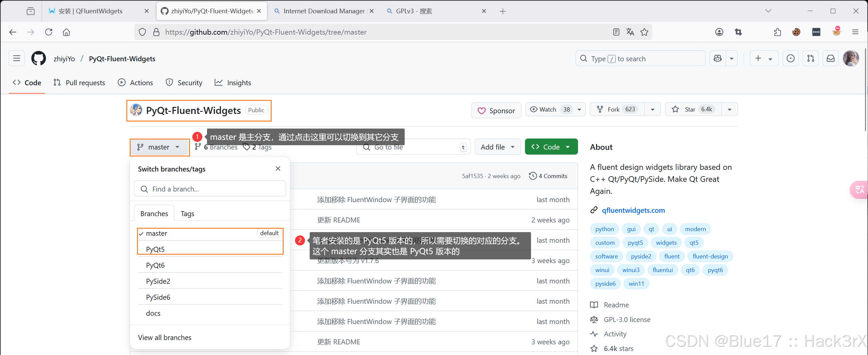The image size is (868, 355).
Task: Switch to the Actions tab
Action: pyautogui.click(x=135, y=83)
